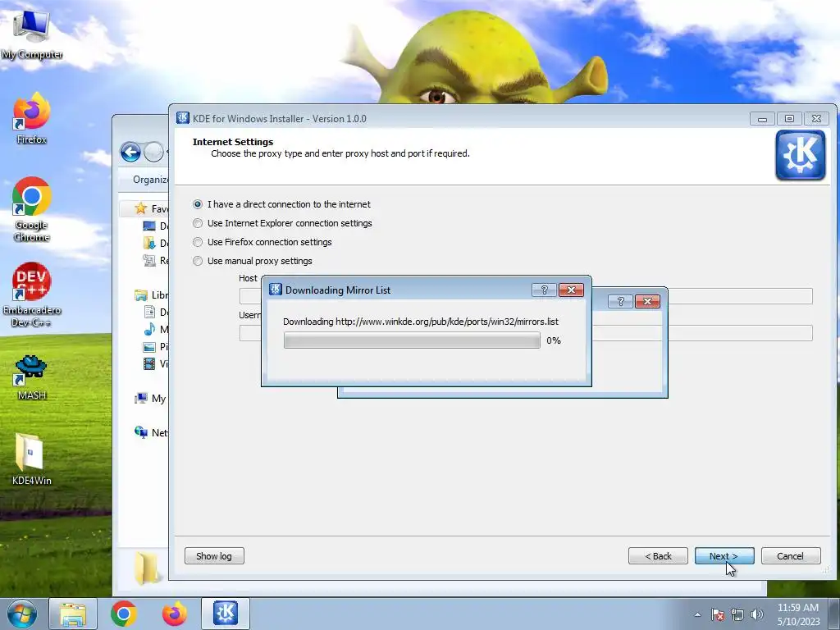Select the Videos library in Explorer sidebar

(x=157, y=363)
